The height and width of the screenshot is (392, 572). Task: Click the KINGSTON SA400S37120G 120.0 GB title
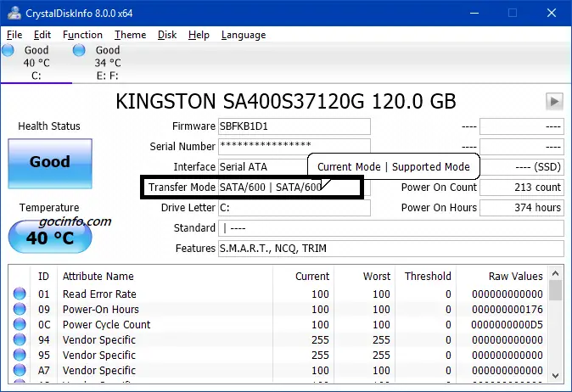(x=286, y=101)
